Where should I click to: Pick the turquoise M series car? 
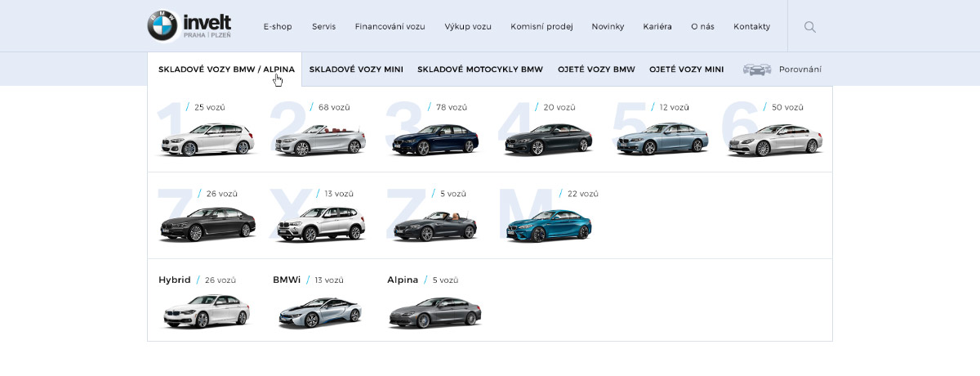click(x=548, y=225)
